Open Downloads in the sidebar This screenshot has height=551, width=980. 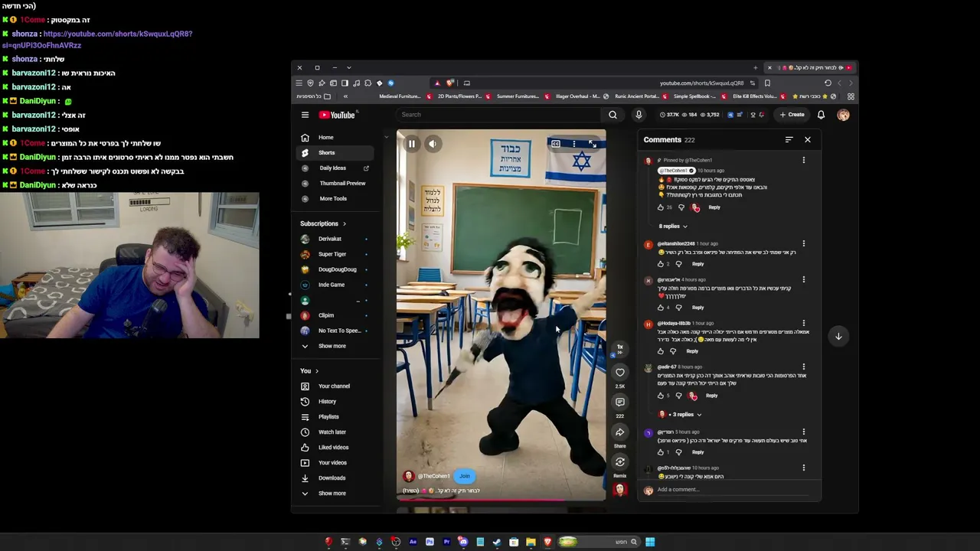click(334, 478)
